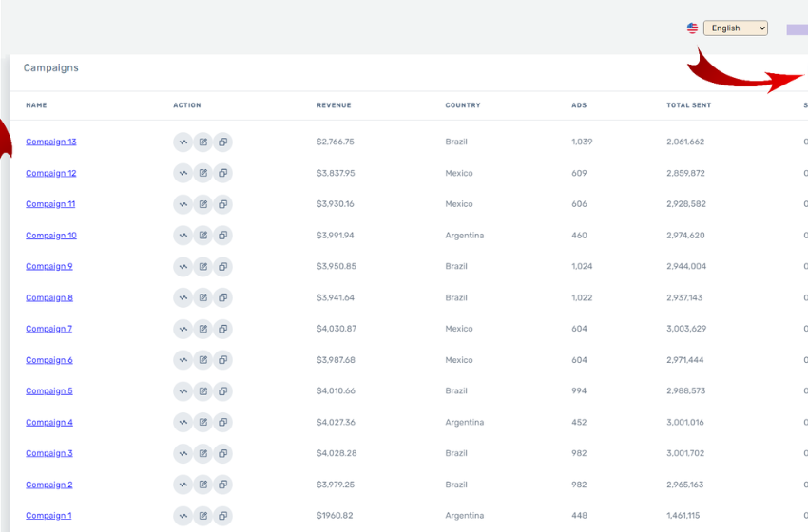Open stats chart for Compaign 5

[183, 390]
